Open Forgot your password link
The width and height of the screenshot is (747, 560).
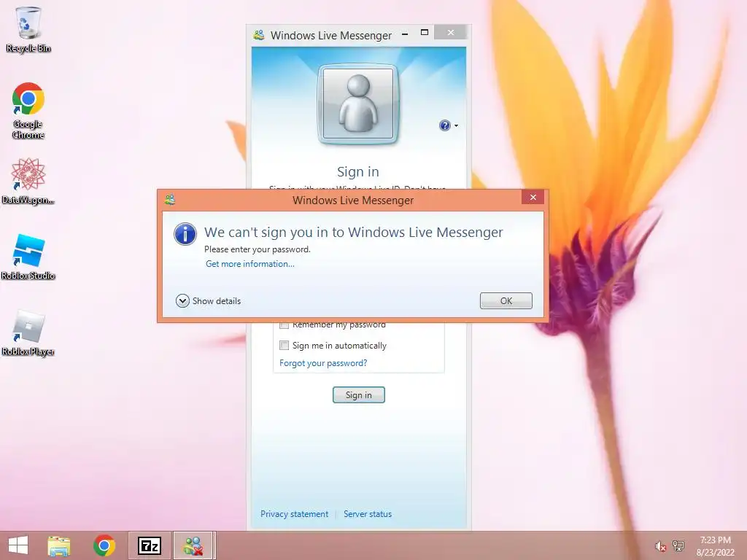pyautogui.click(x=323, y=363)
